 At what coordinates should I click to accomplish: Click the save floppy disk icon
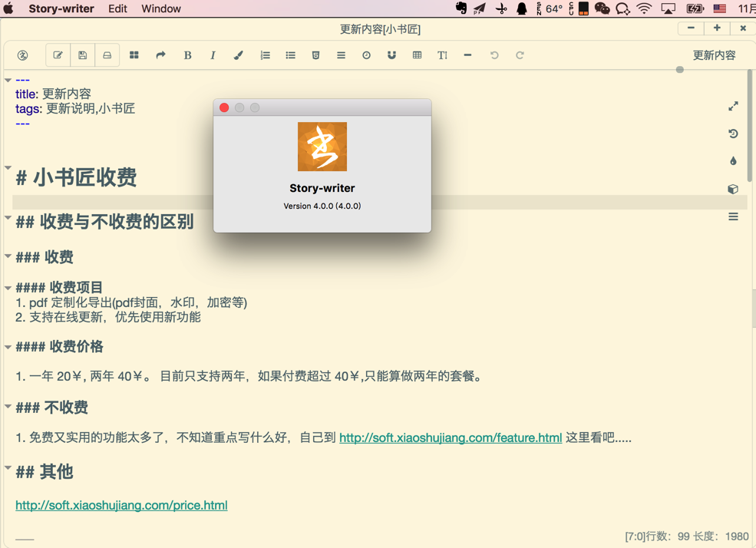[83, 55]
